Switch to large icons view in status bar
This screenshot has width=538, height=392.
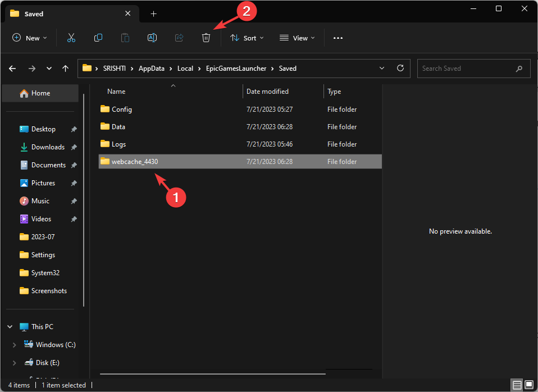[x=529, y=385]
